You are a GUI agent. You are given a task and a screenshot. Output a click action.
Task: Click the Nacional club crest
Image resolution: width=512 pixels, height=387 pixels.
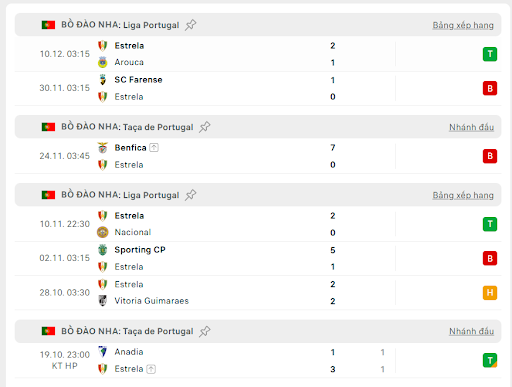click(x=103, y=232)
